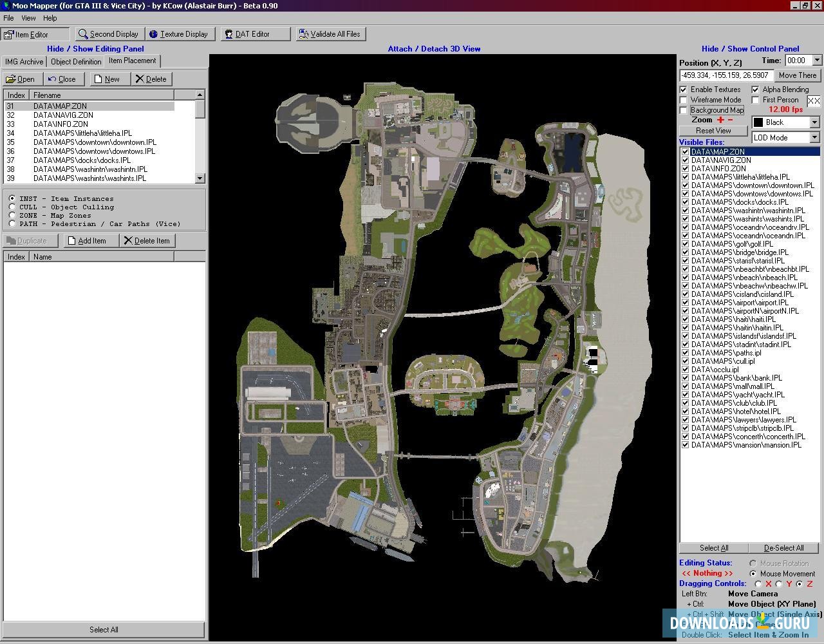Run Validate All Files
824x644 pixels.
[330, 34]
